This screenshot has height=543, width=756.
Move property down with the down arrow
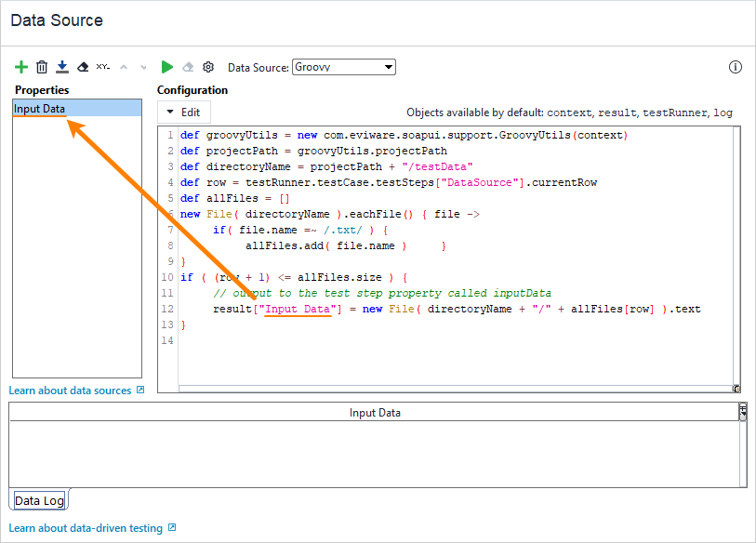pos(143,67)
